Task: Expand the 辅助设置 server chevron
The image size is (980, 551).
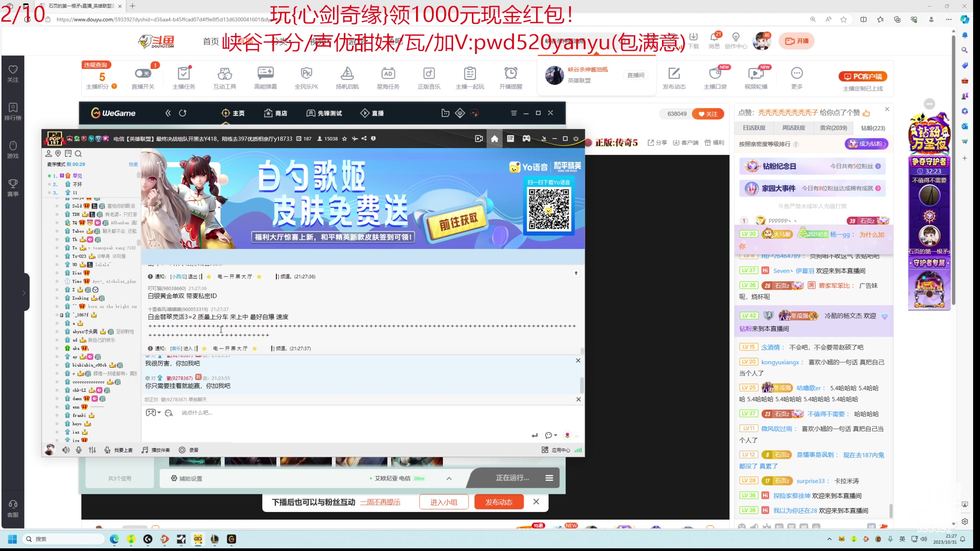Action: pos(449,478)
